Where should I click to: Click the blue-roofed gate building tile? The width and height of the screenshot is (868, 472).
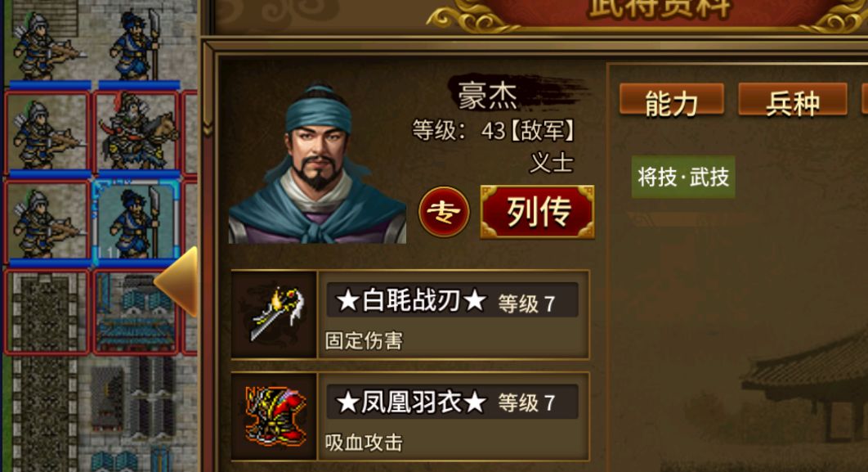136,312
